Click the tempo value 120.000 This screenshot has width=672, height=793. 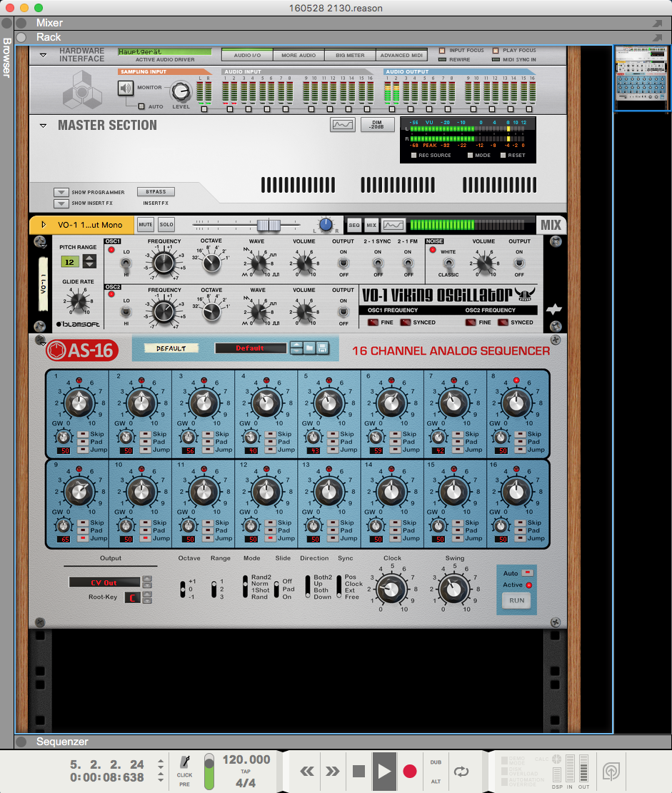point(246,759)
